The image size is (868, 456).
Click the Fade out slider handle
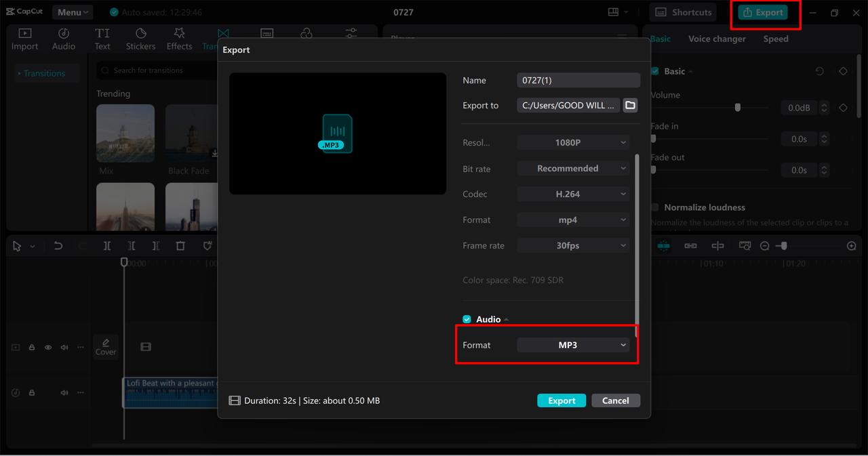tap(653, 170)
